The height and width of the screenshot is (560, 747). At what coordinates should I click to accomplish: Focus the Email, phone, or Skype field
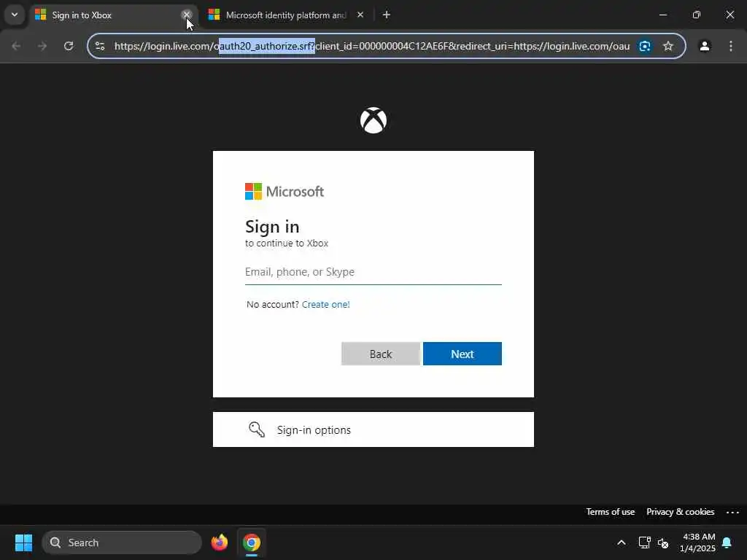pos(373,272)
